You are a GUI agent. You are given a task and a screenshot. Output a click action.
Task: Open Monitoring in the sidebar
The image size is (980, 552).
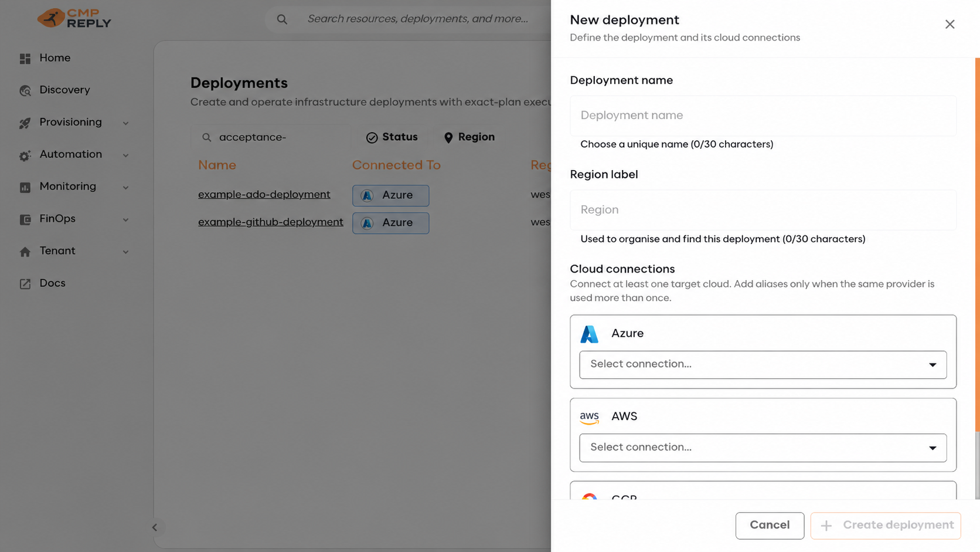point(67,187)
